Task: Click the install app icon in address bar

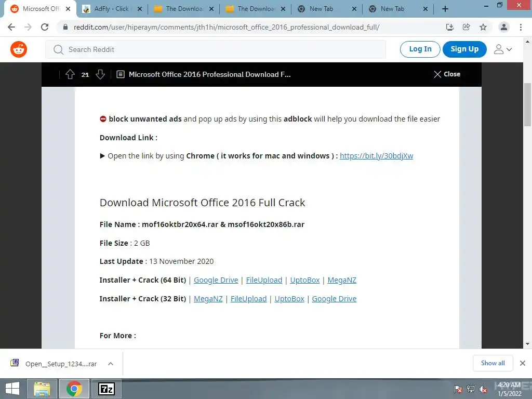Action: tap(450, 27)
